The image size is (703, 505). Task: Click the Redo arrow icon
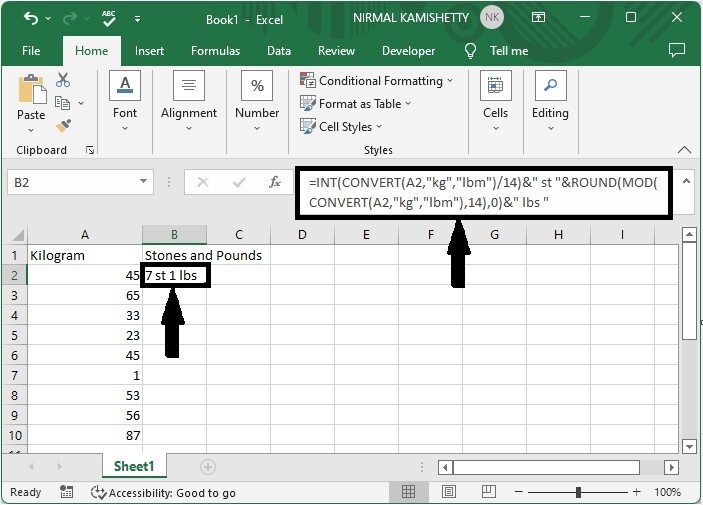tap(69, 18)
